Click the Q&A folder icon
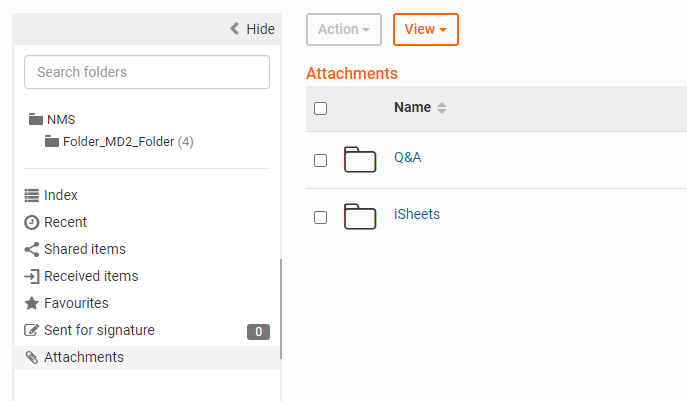Viewport: 687px width, 401px height. coord(359,160)
